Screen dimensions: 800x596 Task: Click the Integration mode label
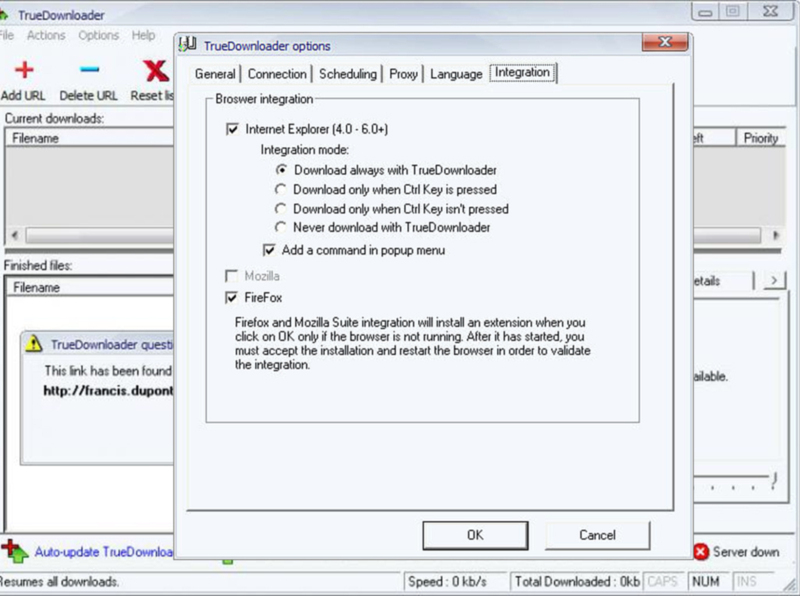tap(305, 150)
